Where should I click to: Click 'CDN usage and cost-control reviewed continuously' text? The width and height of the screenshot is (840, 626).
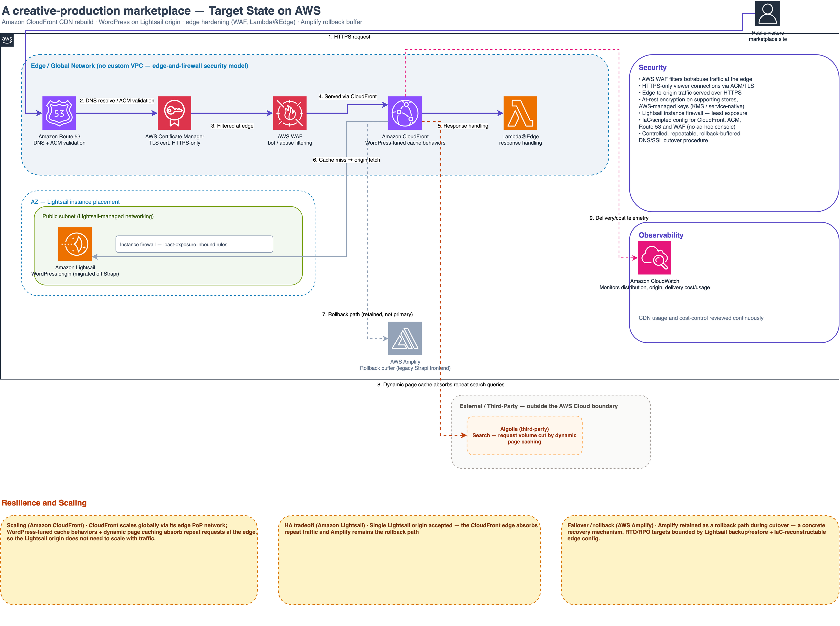tap(701, 318)
